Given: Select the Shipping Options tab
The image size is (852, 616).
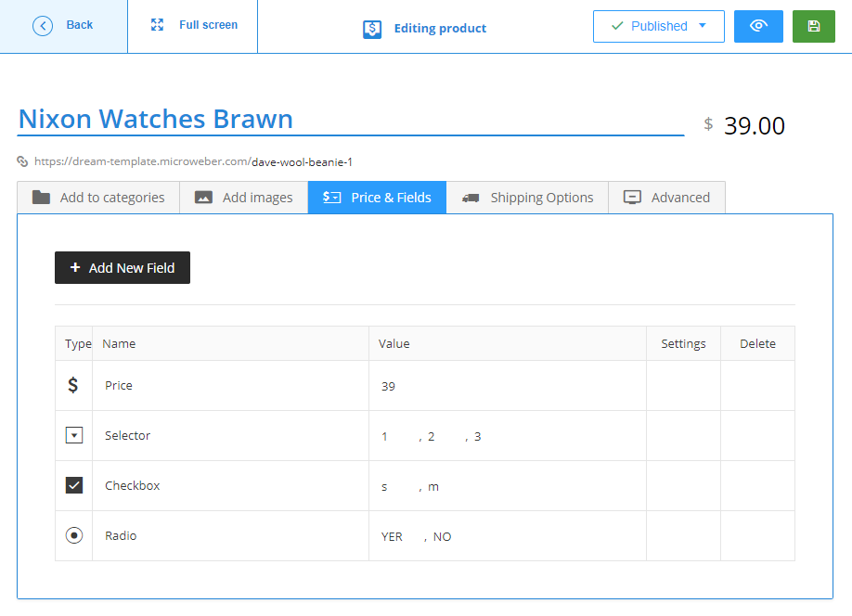Looking at the screenshot, I should click(527, 198).
